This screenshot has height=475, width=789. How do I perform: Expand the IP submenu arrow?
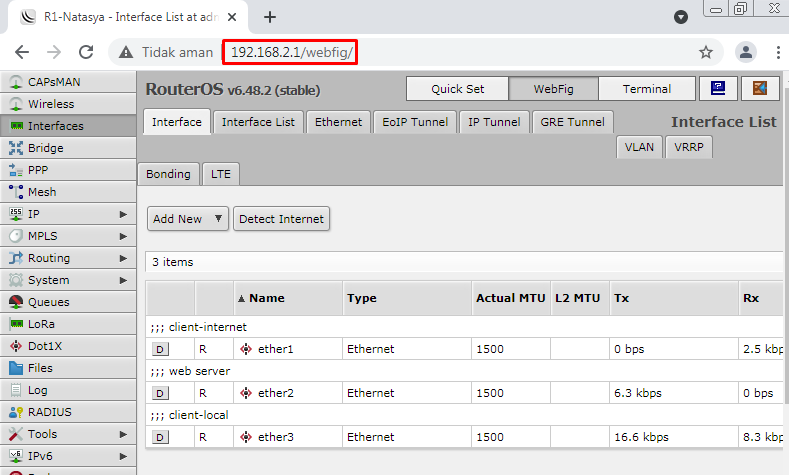[123, 214]
